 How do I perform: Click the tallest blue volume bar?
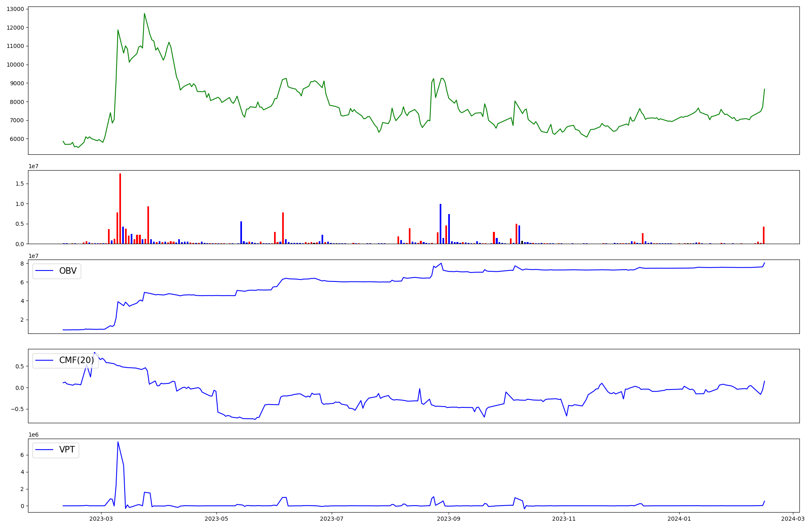point(441,224)
